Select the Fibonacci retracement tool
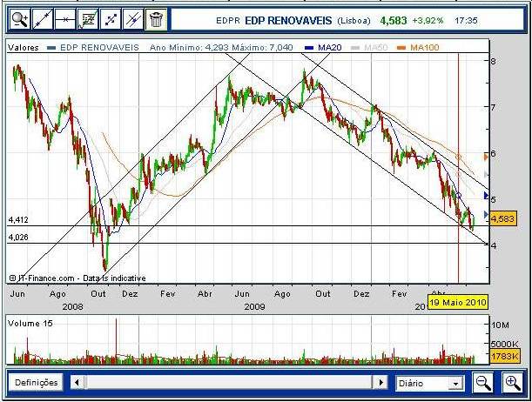The width and height of the screenshot is (532, 402). click(x=88, y=20)
